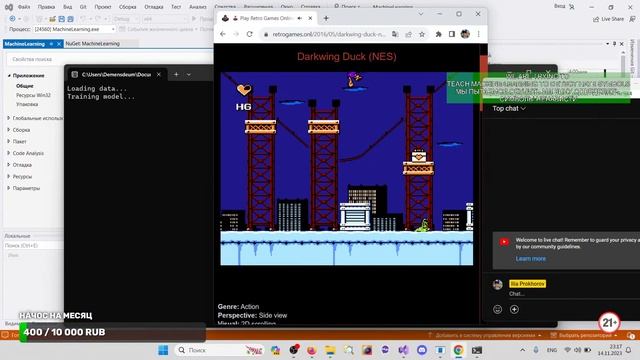Bookmark this page with the star icon
The height and width of the screenshot is (360, 640).
click(x=422, y=34)
